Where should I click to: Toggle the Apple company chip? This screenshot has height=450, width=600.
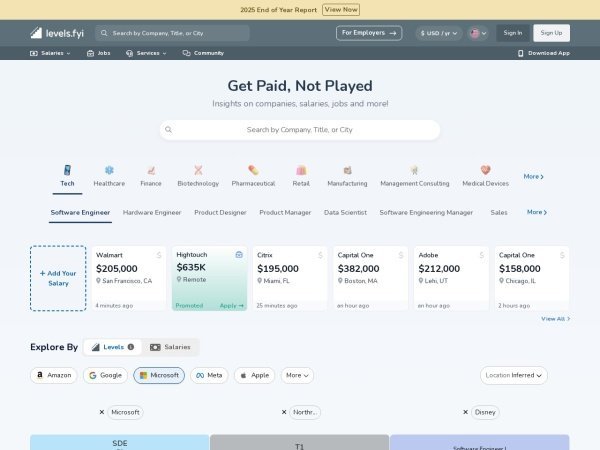coord(254,375)
